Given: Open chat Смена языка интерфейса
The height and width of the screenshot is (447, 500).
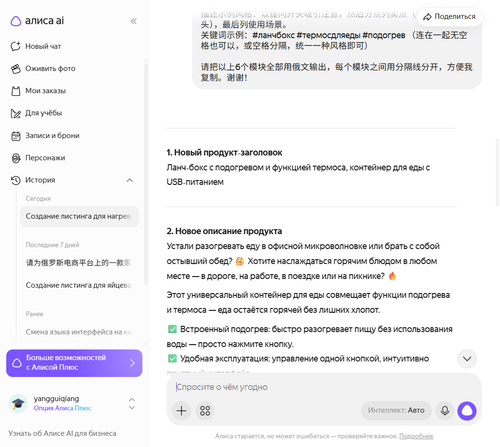Looking at the screenshot, I should 79,332.
